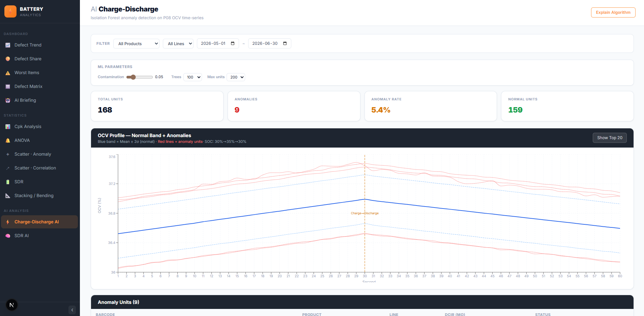Click the Explain Algorithm button
644x316 pixels.
[613, 12]
